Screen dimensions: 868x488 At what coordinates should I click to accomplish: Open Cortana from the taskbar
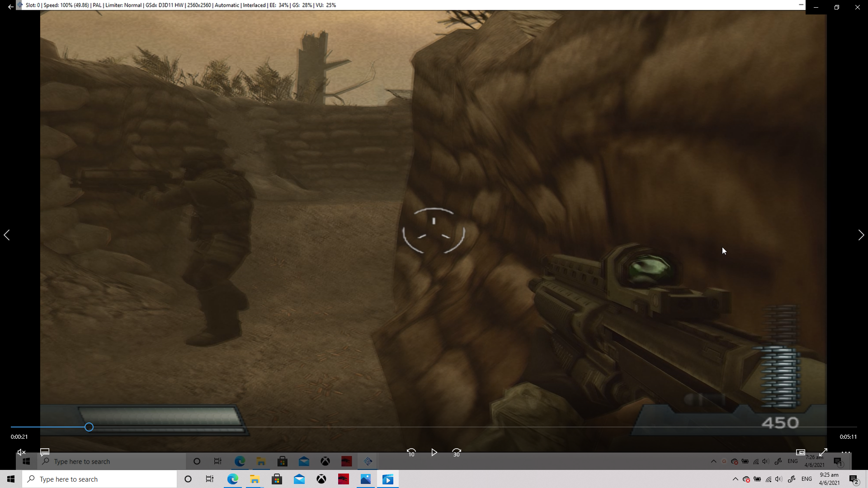188,479
